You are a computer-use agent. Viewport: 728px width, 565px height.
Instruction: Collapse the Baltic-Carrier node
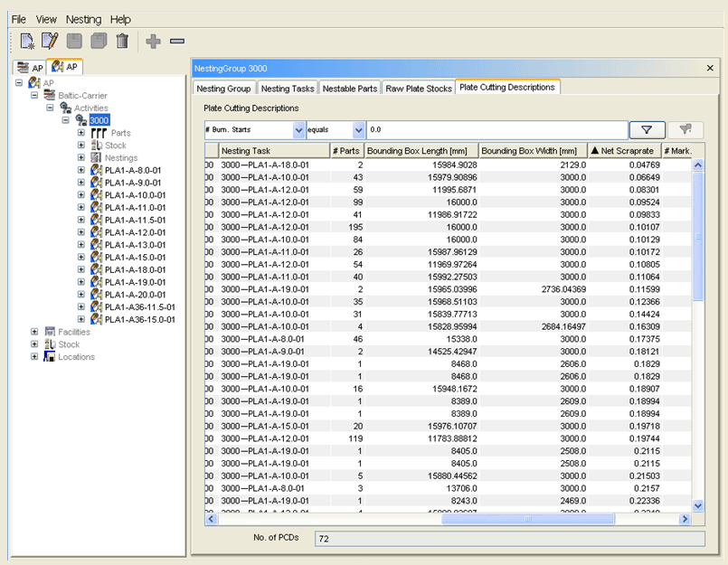(x=34, y=95)
